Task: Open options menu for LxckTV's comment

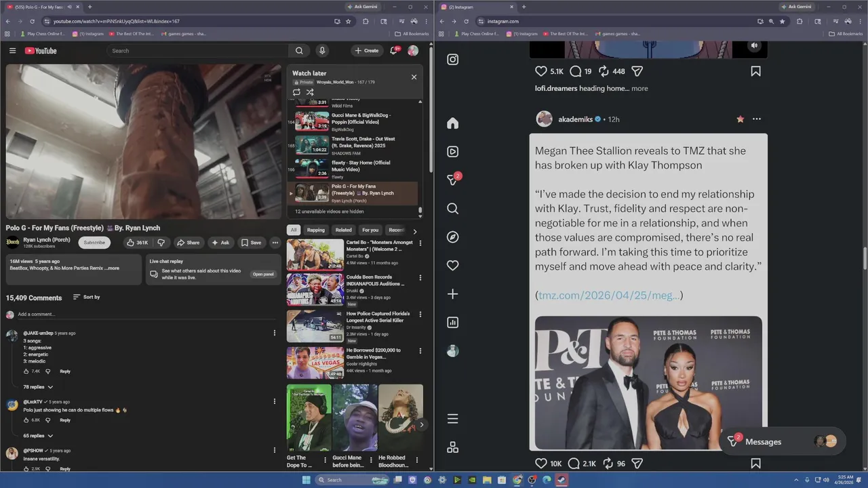Action: [275, 401]
